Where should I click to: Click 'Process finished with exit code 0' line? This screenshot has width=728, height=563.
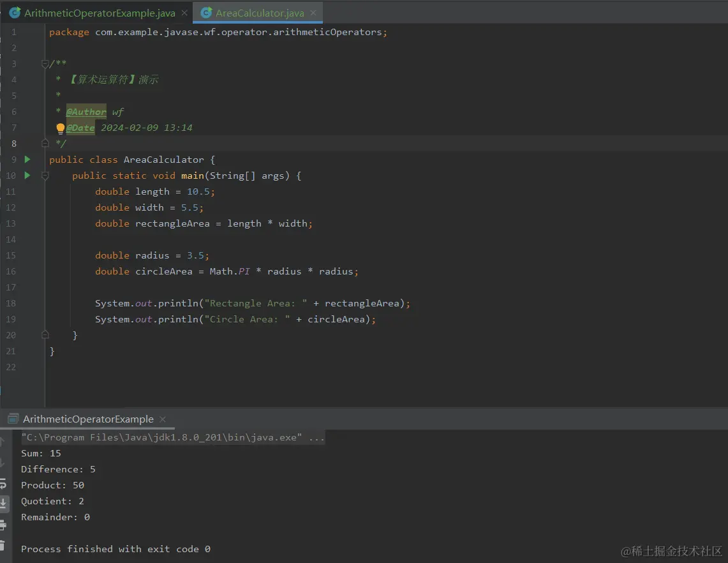click(x=115, y=549)
